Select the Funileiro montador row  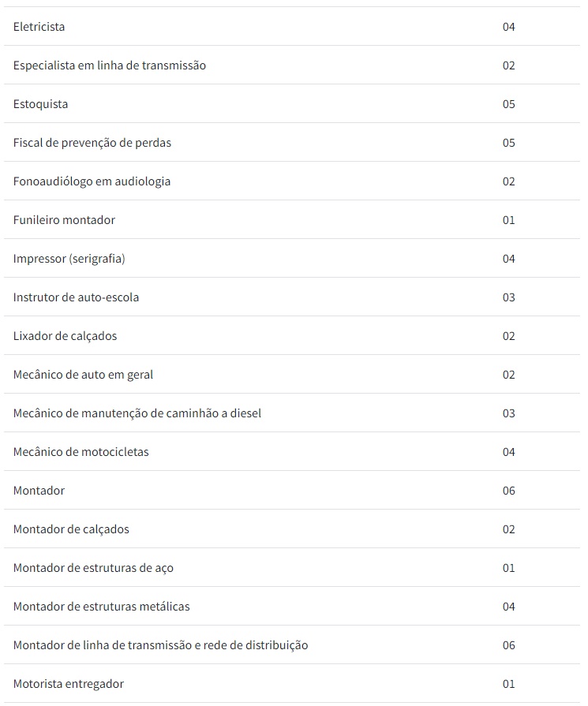(64, 220)
